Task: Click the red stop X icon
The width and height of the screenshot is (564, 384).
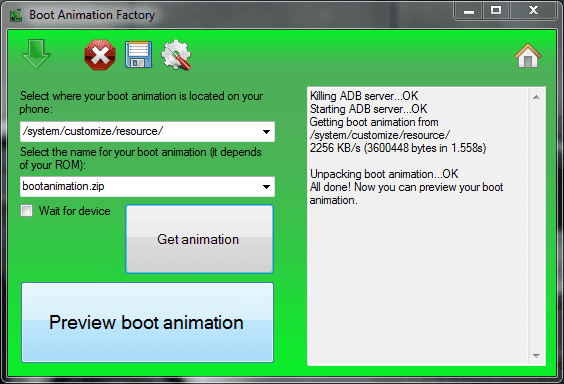Action: point(100,55)
